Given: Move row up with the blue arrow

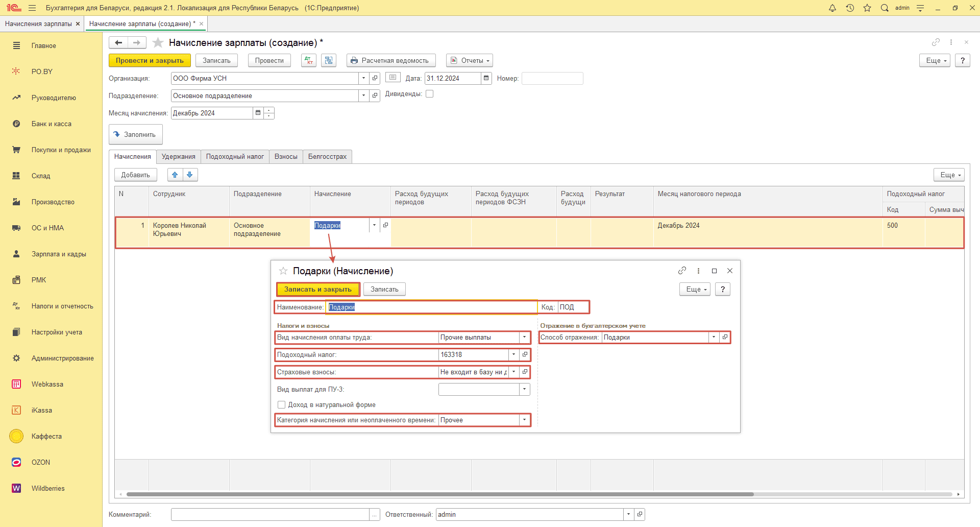Looking at the screenshot, I should [175, 175].
